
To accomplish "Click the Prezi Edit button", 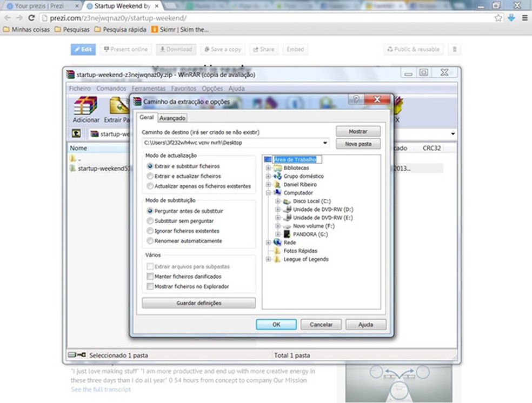I will (x=83, y=50).
